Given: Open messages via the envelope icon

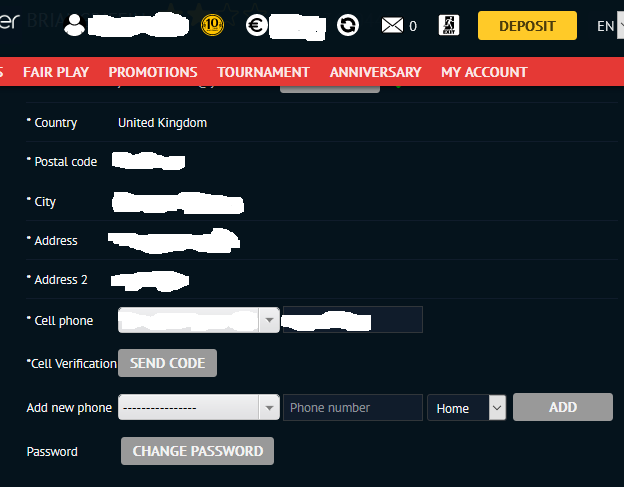Looking at the screenshot, I should (392, 25).
